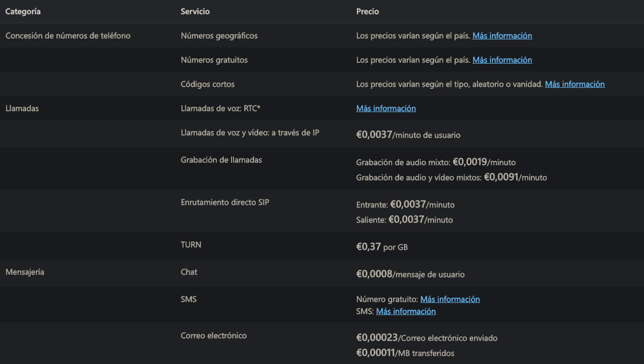644x364 pixels.
Task: Click the SMS: Más información link
Action: tap(406, 311)
